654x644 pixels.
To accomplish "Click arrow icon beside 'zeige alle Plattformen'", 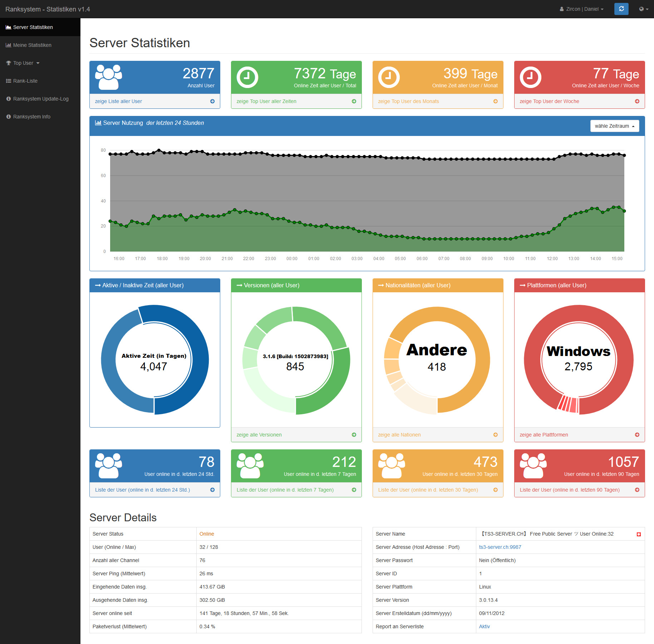I will pyautogui.click(x=637, y=435).
